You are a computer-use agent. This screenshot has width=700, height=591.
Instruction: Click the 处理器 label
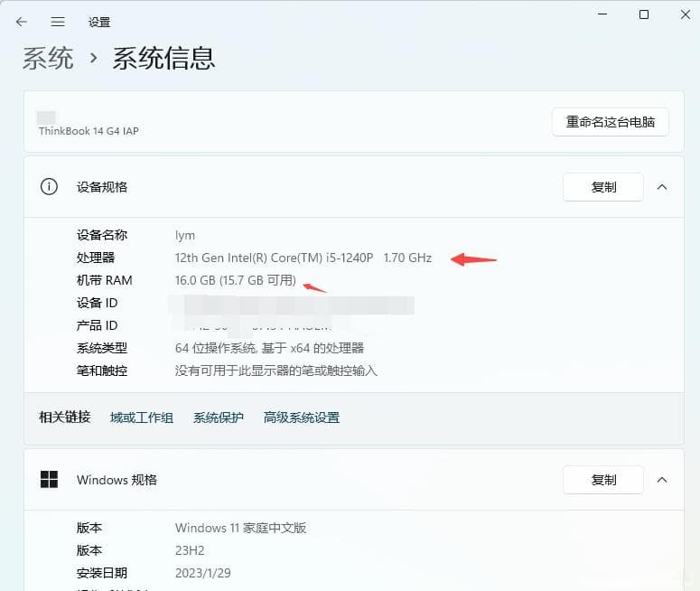pyautogui.click(x=96, y=258)
